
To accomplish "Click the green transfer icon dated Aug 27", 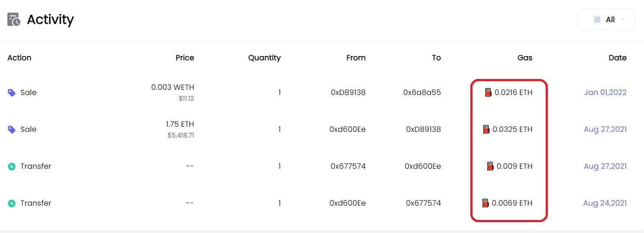I will pyautogui.click(x=12, y=166).
